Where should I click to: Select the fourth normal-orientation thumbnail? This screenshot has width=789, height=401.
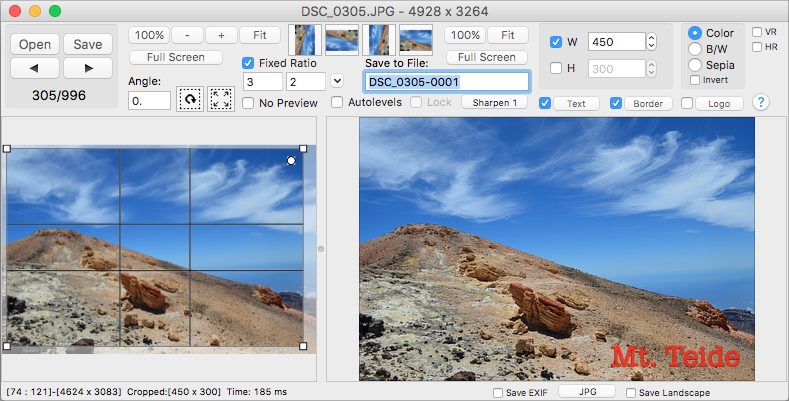[x=416, y=40]
